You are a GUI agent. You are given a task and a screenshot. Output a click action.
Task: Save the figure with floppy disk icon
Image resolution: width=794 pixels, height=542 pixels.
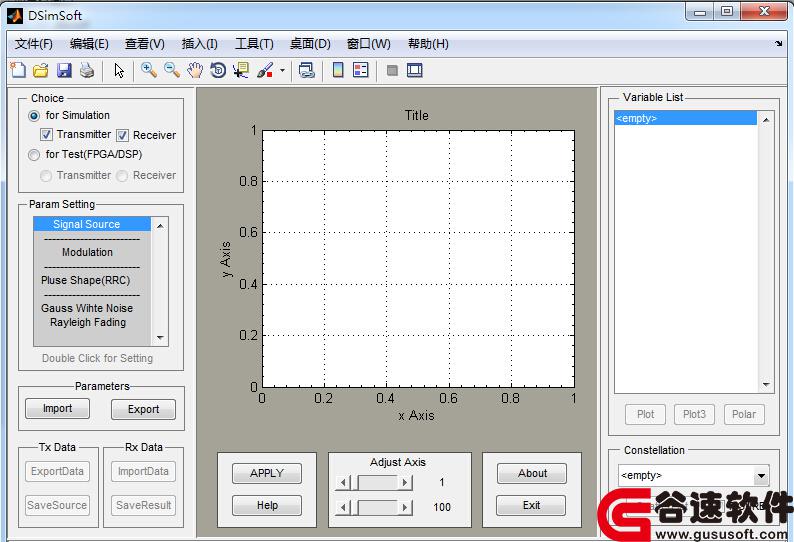pyautogui.click(x=64, y=70)
